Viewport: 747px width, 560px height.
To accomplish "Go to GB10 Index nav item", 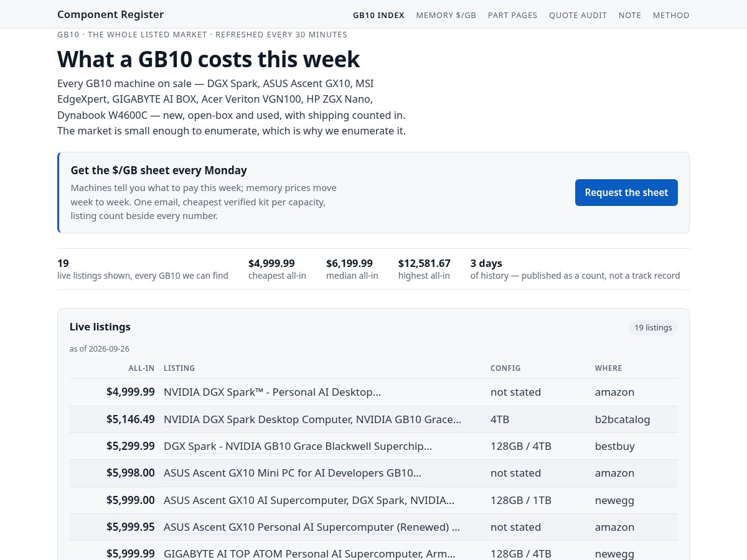I will (x=378, y=15).
